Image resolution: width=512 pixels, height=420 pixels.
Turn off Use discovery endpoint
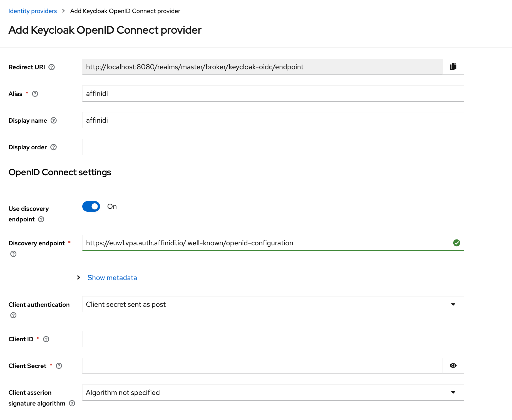point(91,206)
